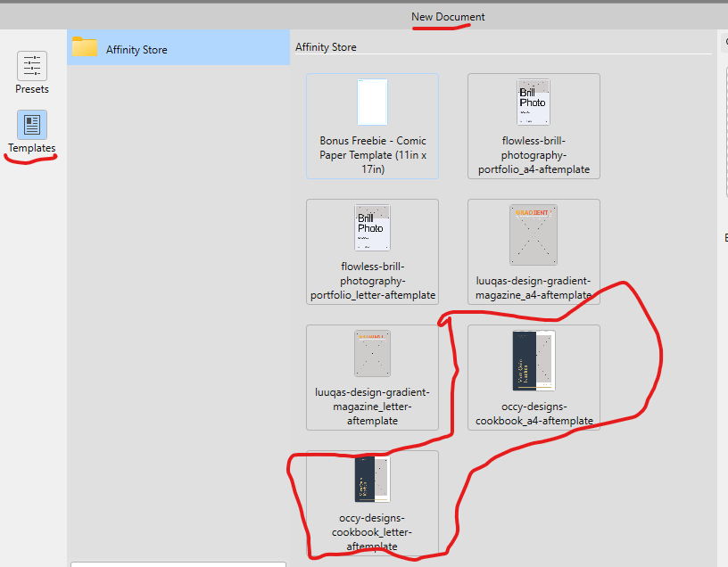Open the luuqas gradient magazine letter thumbnail
This screenshot has width=728, height=567.
(372, 377)
